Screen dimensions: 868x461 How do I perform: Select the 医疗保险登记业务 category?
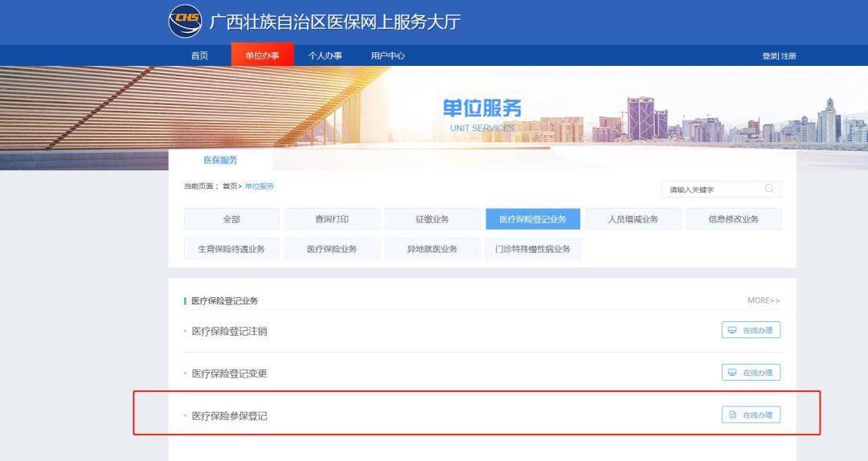coord(533,219)
